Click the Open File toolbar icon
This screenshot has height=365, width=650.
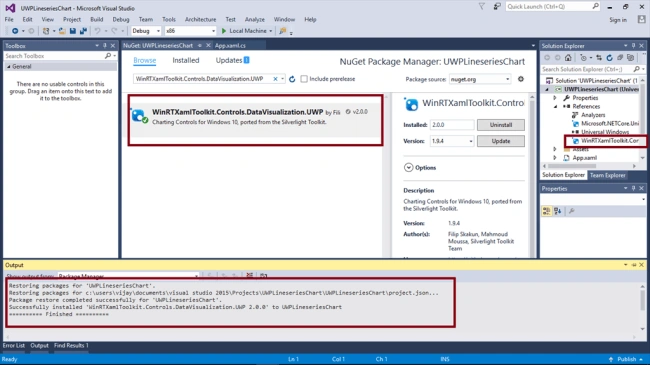coord(62,31)
